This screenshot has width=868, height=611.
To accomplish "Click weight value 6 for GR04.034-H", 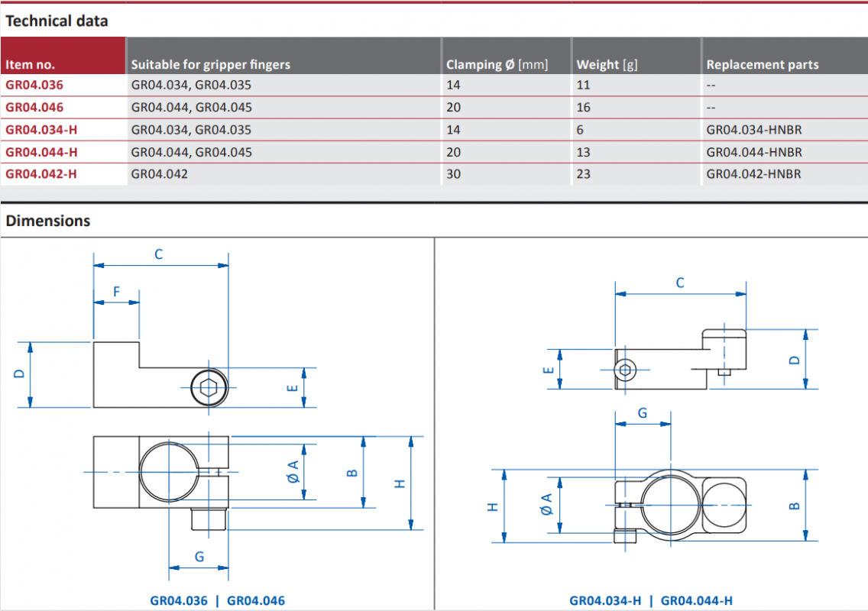I will click(580, 130).
